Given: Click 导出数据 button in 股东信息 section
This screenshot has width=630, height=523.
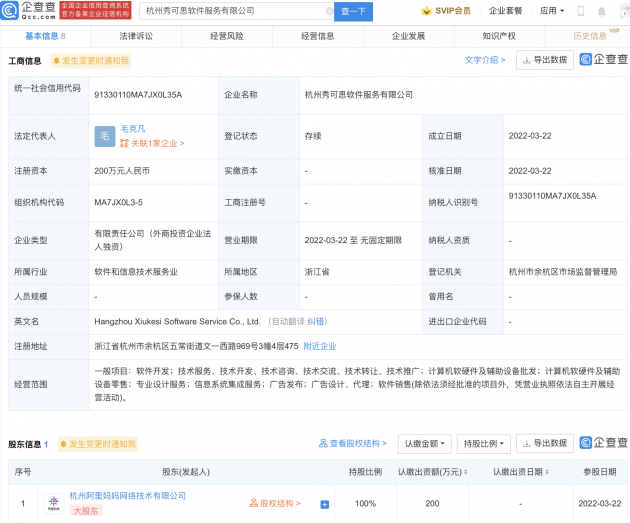Looking at the screenshot, I should click(x=545, y=443).
